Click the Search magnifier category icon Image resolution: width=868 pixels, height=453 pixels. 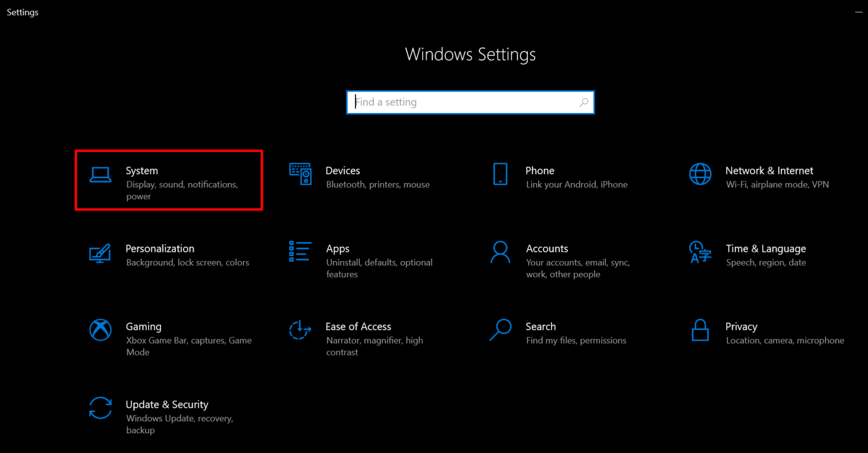[500, 330]
